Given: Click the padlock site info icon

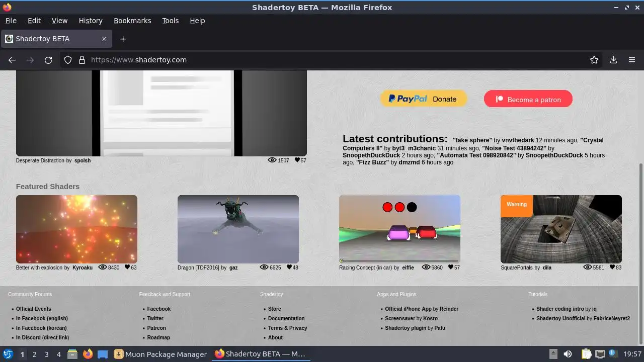Looking at the screenshot, I should click(82, 60).
